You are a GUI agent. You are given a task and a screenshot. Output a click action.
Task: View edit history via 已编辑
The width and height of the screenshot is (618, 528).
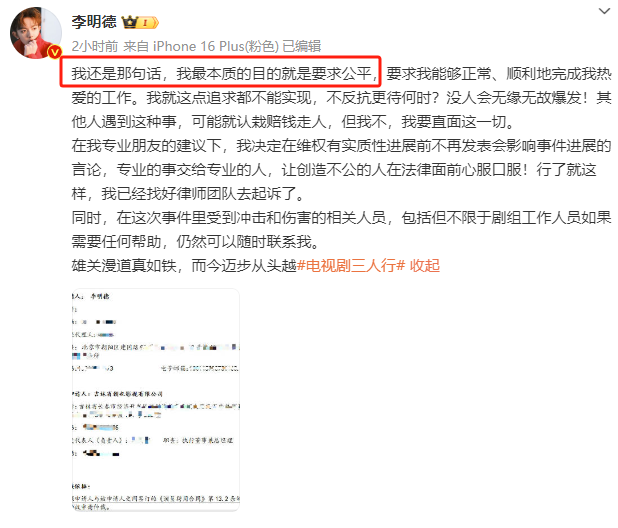point(302,46)
